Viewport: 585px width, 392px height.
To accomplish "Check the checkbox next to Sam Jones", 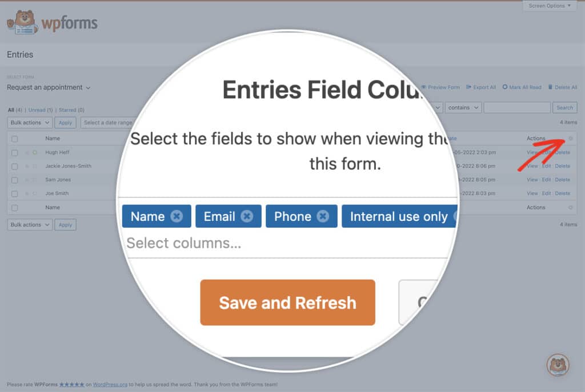I will tap(14, 180).
